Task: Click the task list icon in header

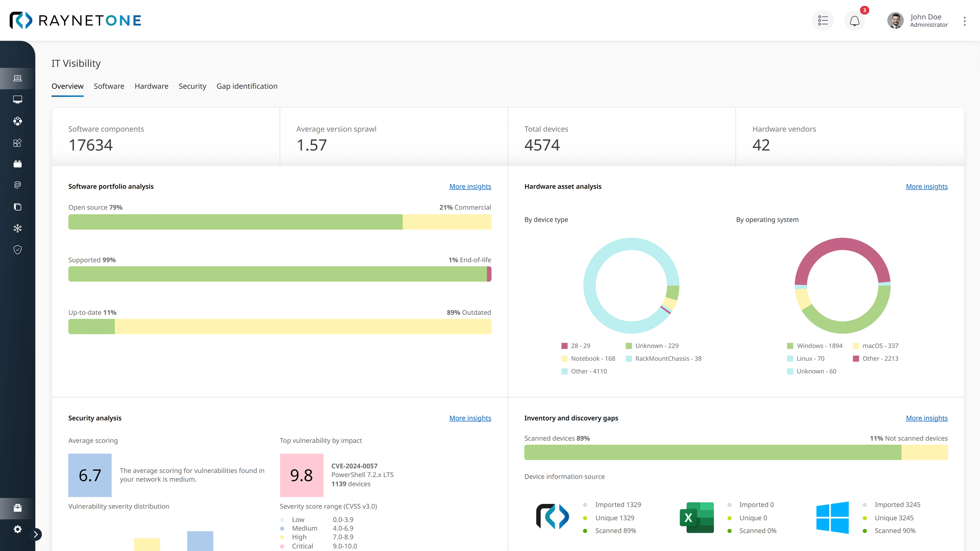Action: (x=823, y=21)
